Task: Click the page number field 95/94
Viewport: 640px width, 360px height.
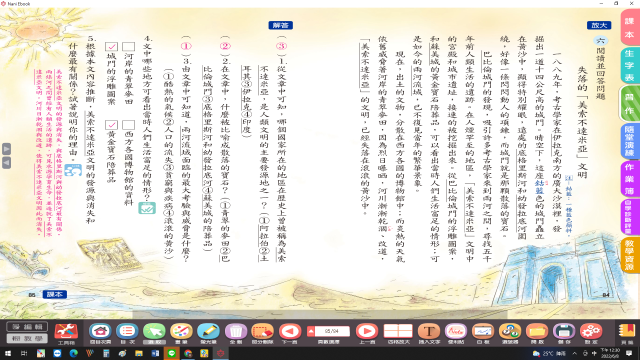Action: 332,331
